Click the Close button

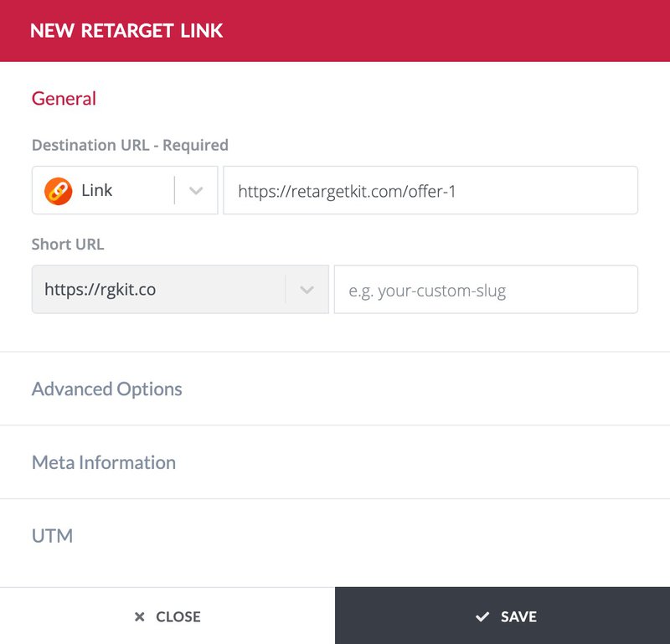click(x=167, y=616)
